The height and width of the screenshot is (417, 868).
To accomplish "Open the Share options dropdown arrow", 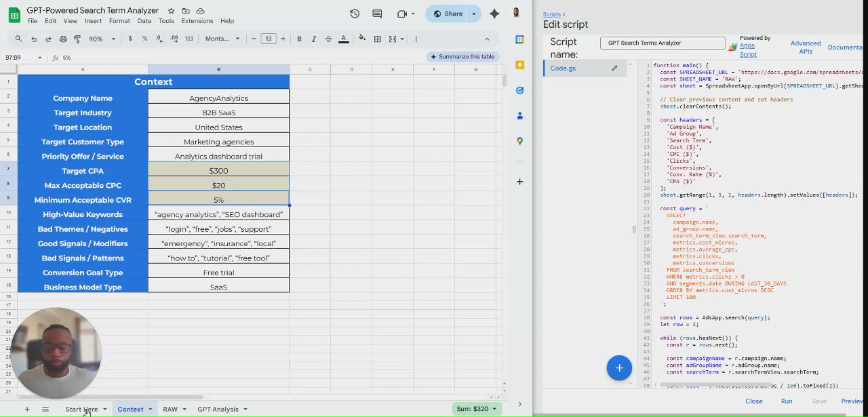I will click(474, 14).
